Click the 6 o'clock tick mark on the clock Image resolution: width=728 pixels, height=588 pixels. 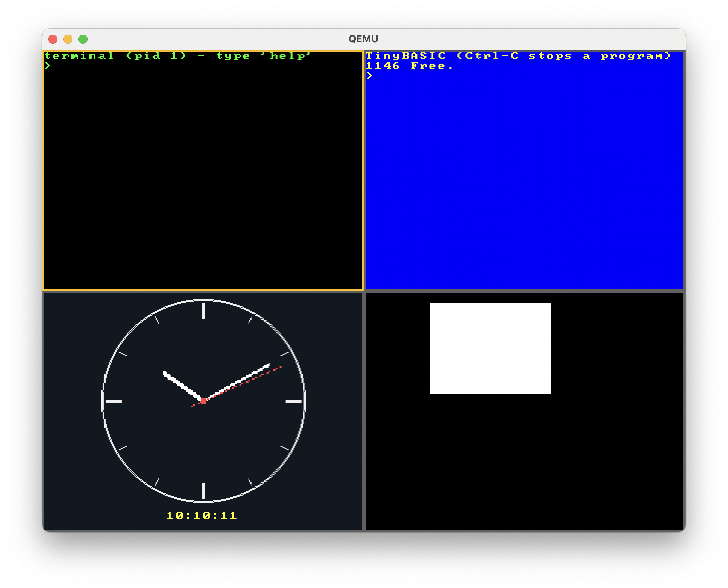[x=204, y=491]
